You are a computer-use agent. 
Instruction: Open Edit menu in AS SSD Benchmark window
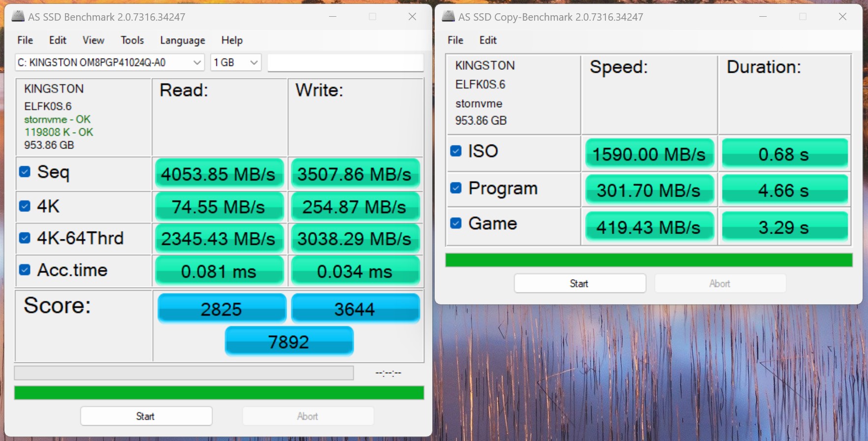(58, 40)
